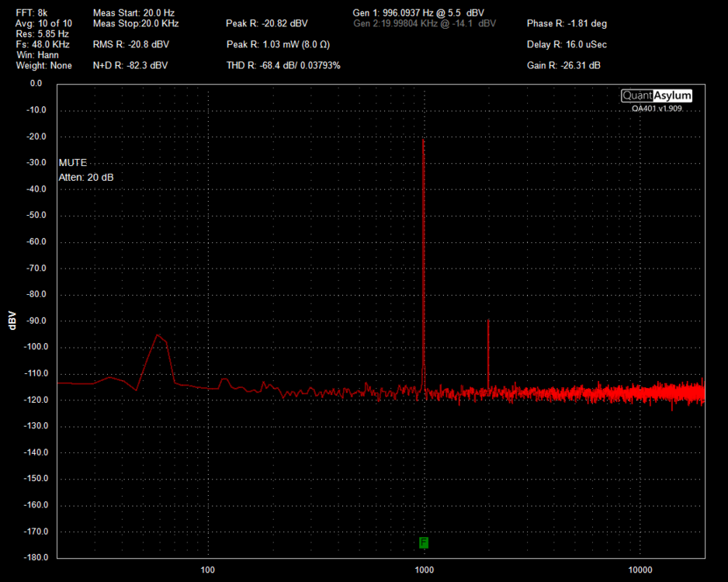
Task: Click the second harmonic peak near 2 kHz
Action: pyautogui.click(x=488, y=320)
